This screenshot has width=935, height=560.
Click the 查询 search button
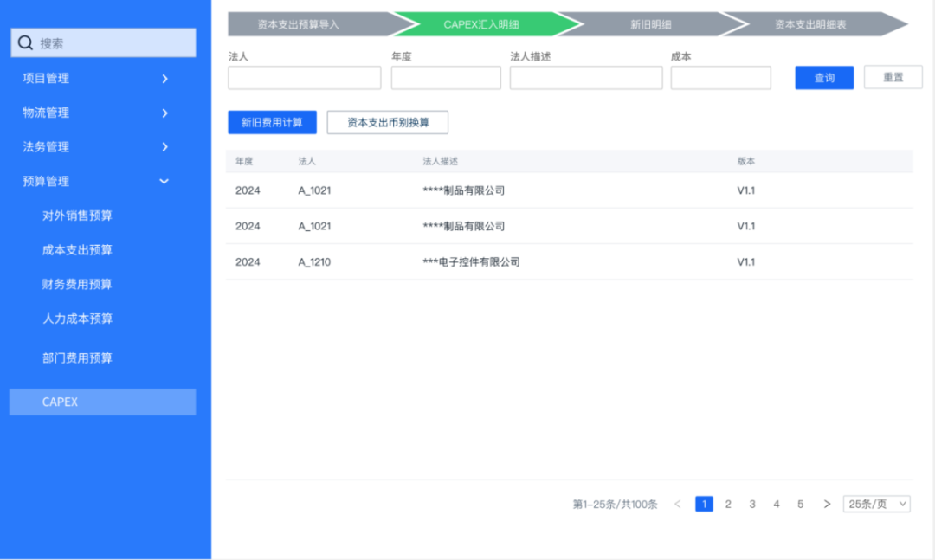coord(823,77)
